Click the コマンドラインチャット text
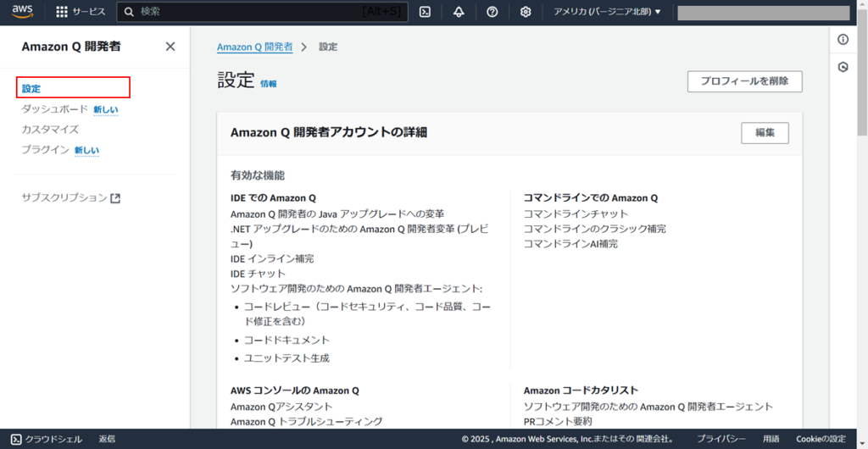Image resolution: width=868 pixels, height=449 pixels. [x=576, y=214]
